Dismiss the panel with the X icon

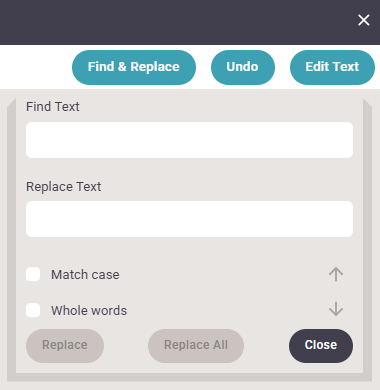(x=364, y=20)
